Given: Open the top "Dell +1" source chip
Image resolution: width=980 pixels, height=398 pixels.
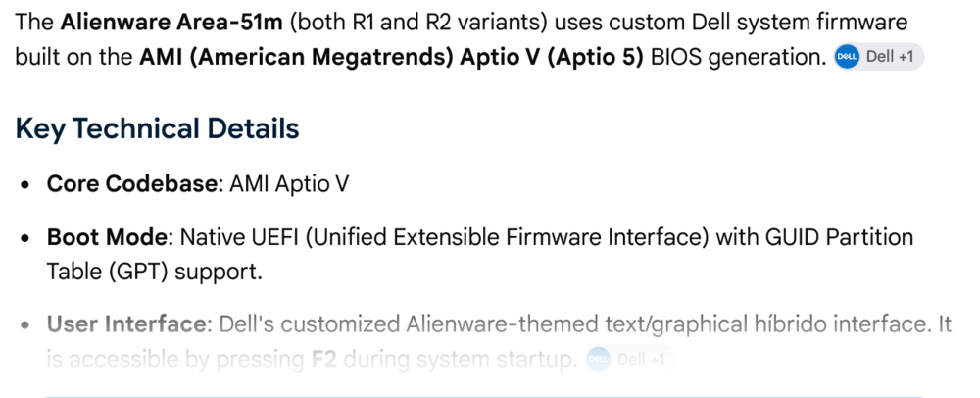Looking at the screenshot, I should [879, 57].
